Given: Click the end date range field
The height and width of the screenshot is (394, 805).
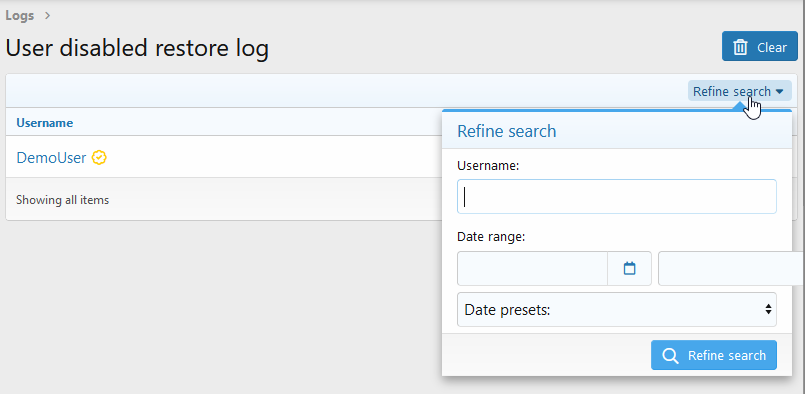Looking at the screenshot, I should (x=731, y=268).
